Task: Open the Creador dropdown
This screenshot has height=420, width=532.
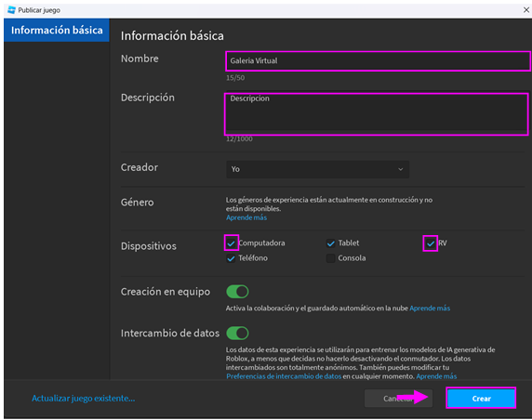Action: pyautogui.click(x=317, y=169)
